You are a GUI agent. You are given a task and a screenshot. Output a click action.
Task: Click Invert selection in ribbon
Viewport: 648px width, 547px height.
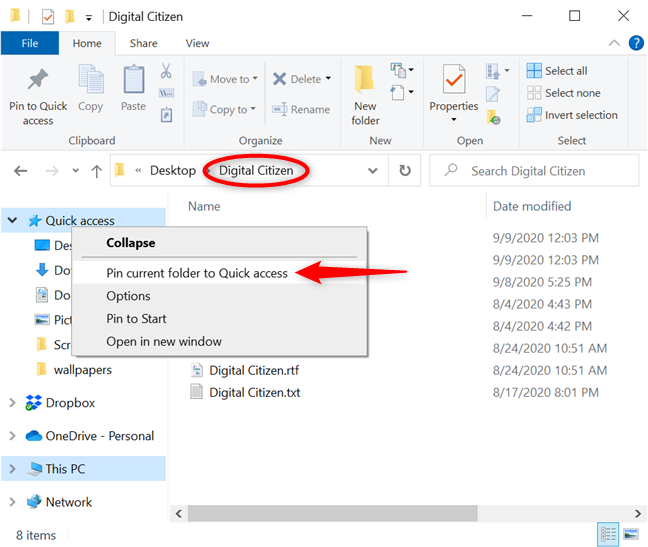click(x=572, y=115)
